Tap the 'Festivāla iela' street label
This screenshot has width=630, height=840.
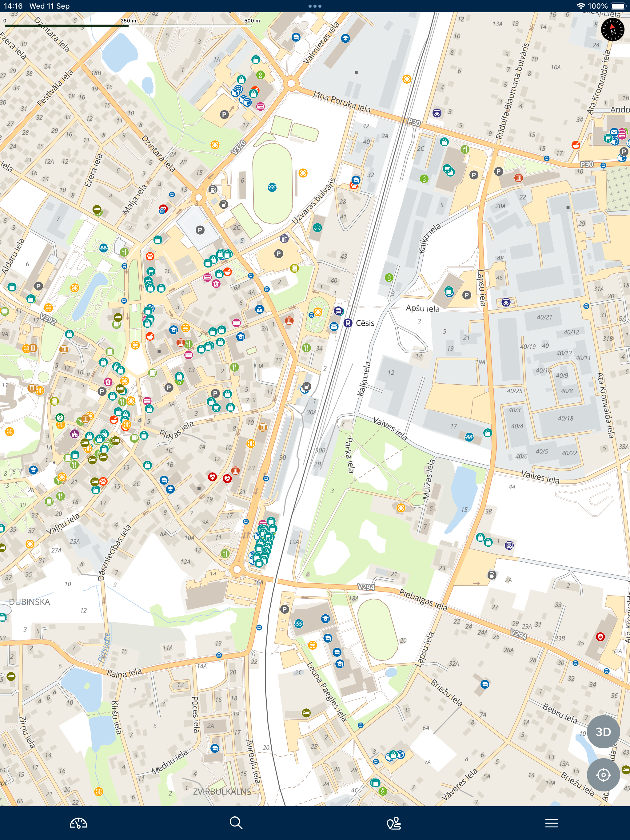(x=55, y=88)
